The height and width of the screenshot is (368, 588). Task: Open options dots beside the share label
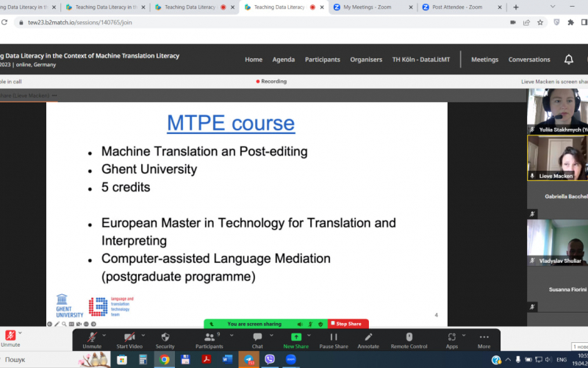tap(54, 96)
